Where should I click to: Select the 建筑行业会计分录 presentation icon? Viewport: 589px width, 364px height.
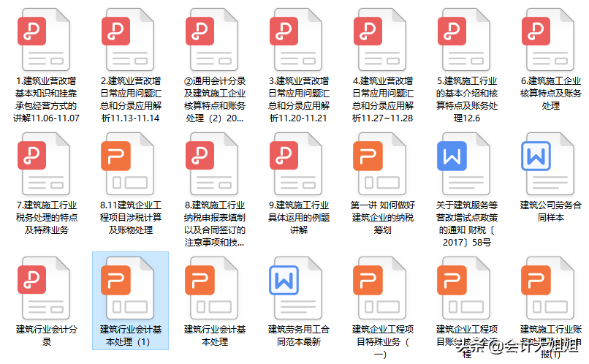pos(45,288)
